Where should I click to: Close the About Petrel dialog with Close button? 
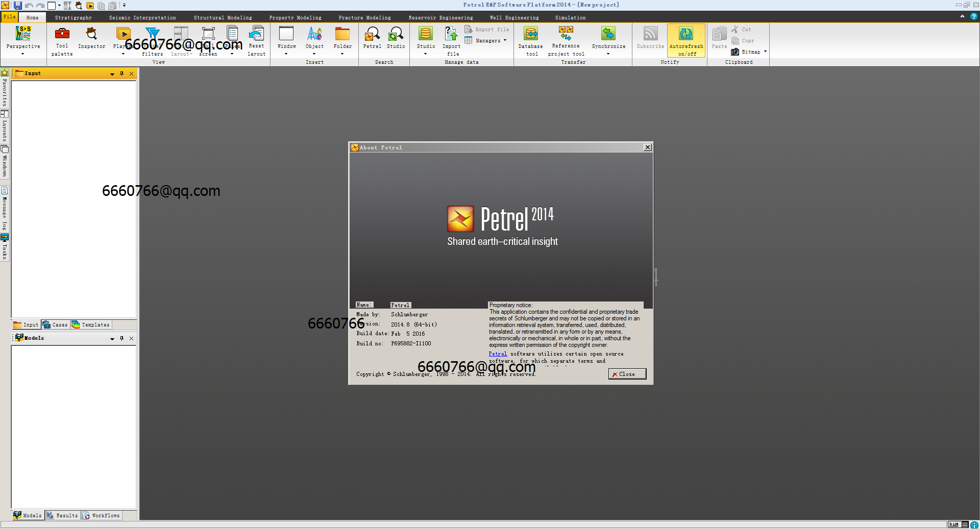[x=627, y=374]
